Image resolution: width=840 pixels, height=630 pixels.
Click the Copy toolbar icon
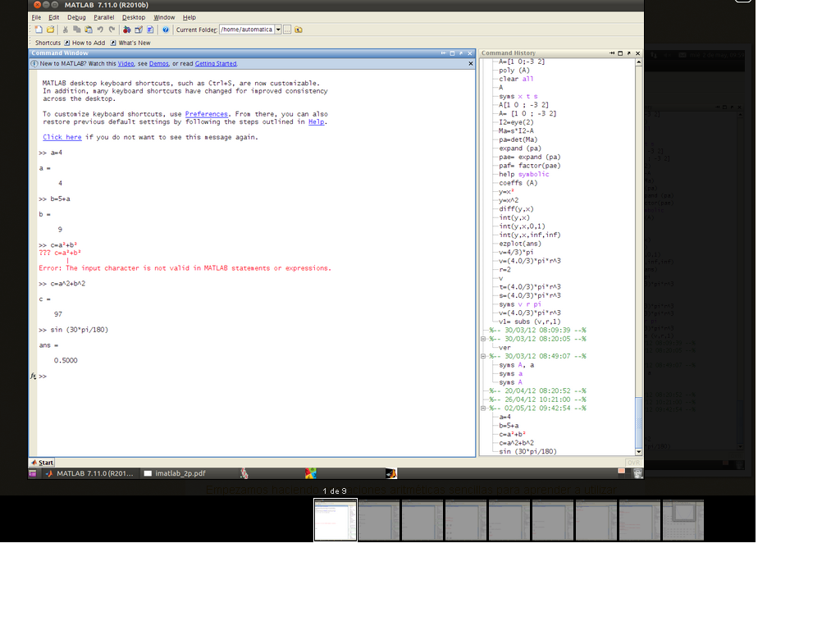pos(76,30)
